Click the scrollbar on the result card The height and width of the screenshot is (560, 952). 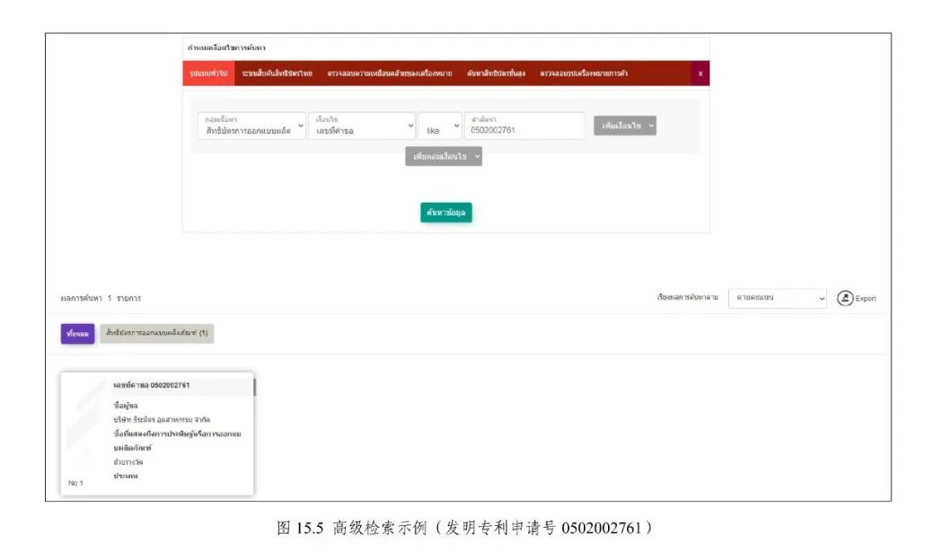click(255, 388)
